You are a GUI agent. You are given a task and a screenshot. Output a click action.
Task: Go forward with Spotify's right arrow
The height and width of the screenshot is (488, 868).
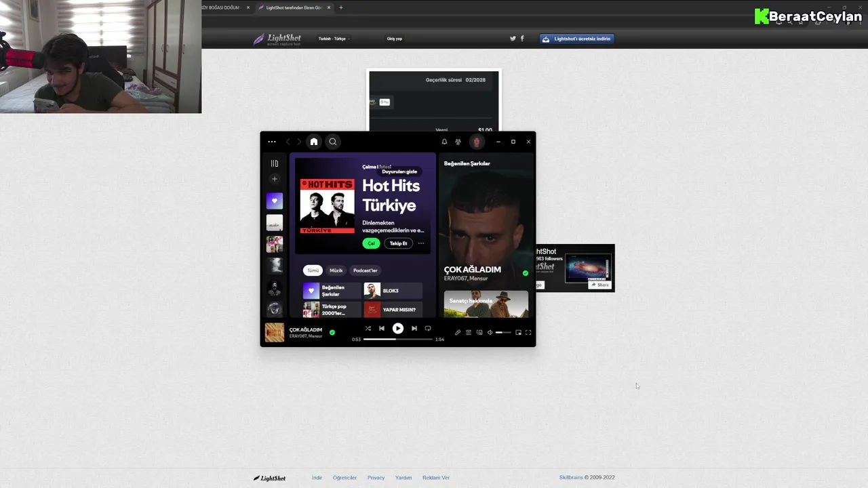(x=299, y=142)
